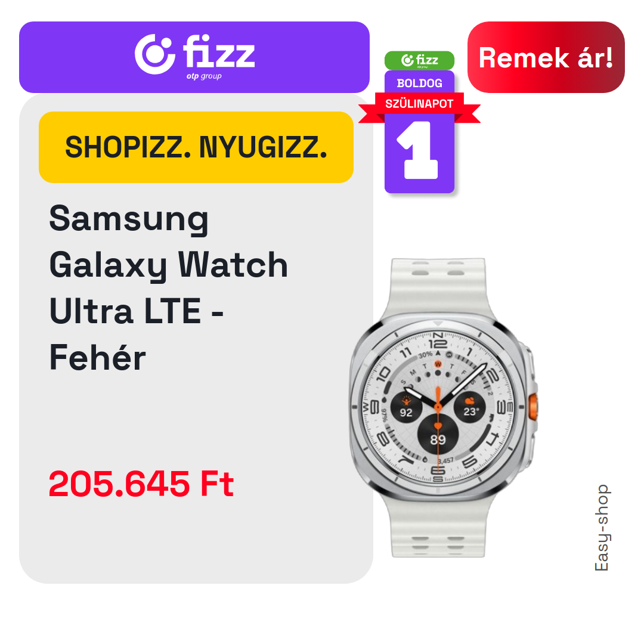The height and width of the screenshot is (644, 644).
Task: Click the vertical Easy-shop label
Action: click(602, 528)
